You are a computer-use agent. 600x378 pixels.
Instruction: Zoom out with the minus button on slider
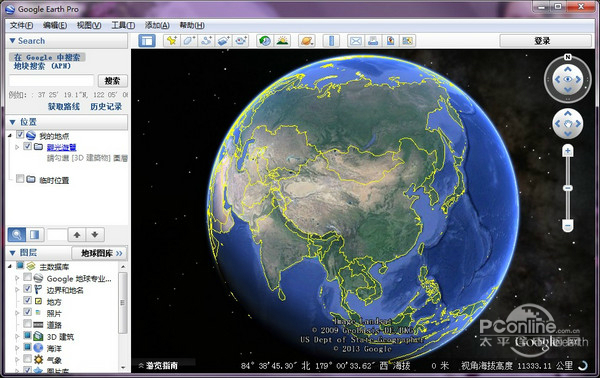pos(567,226)
